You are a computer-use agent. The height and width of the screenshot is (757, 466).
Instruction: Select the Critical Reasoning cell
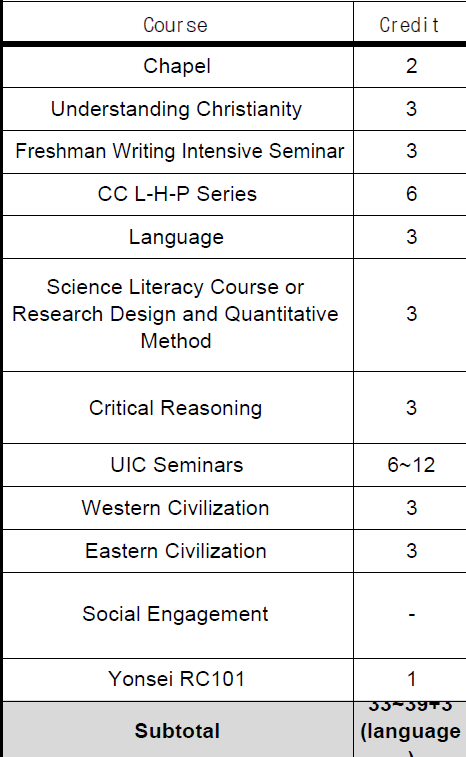178,407
